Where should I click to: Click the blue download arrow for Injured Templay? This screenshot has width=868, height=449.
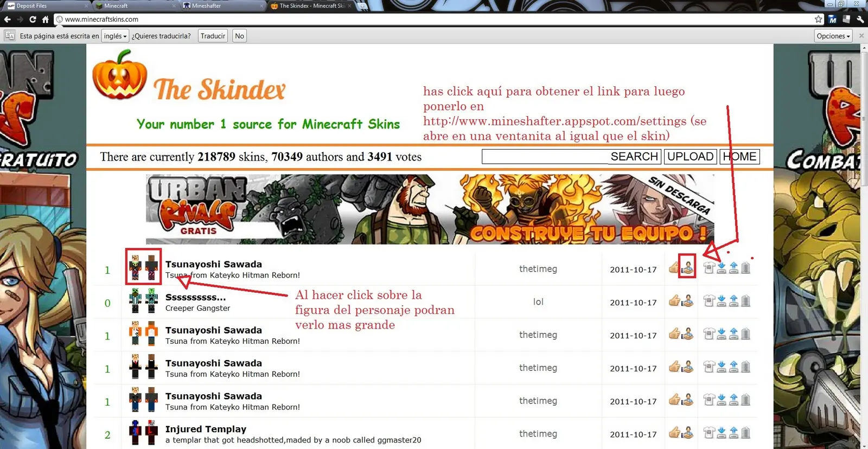(x=722, y=433)
